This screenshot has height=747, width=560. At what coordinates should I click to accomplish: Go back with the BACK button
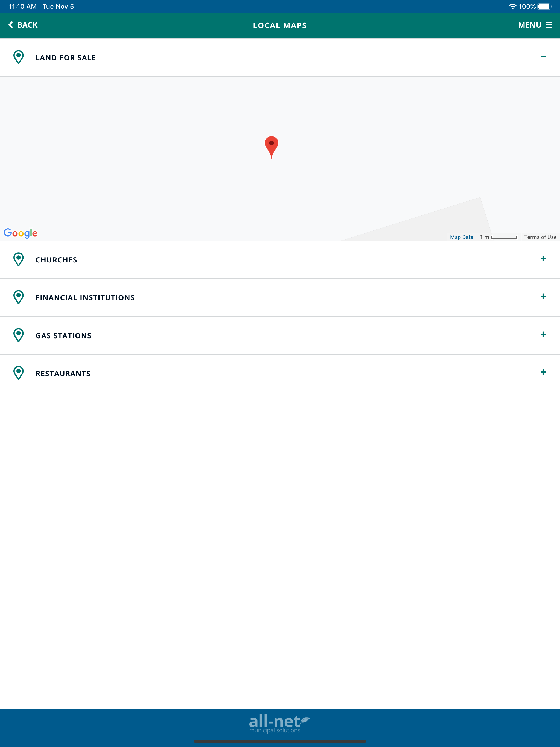23,25
